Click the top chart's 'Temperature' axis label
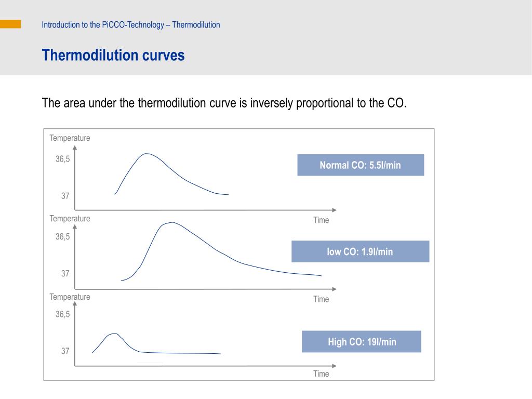This screenshot has width=532, height=399. coord(70,138)
